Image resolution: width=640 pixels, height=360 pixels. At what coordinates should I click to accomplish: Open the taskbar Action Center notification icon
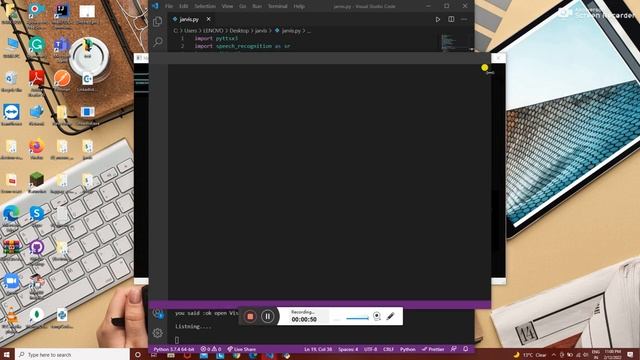coord(631,354)
